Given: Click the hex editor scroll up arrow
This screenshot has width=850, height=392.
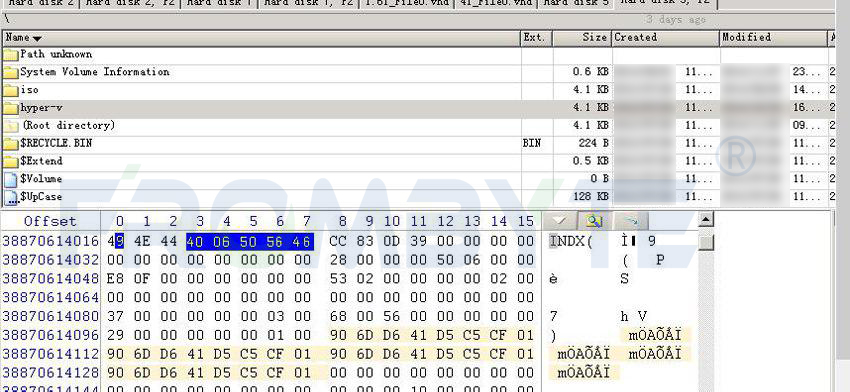Looking at the screenshot, I should pyautogui.click(x=705, y=220).
